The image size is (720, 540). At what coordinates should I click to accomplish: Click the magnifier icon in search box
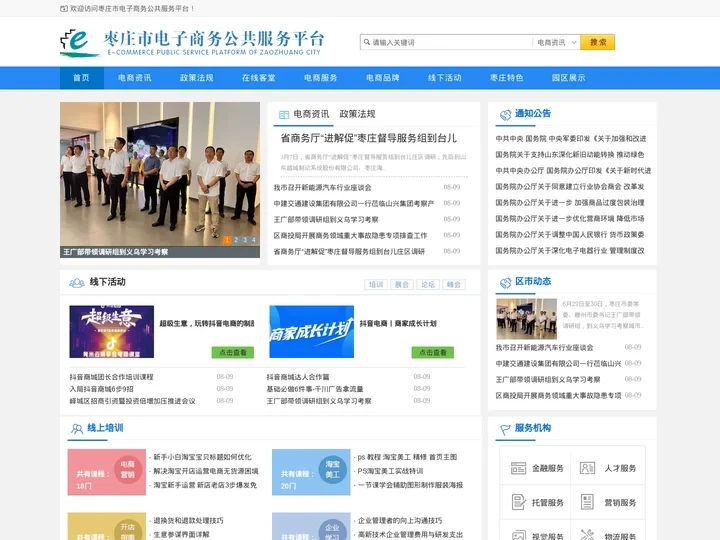[367, 42]
